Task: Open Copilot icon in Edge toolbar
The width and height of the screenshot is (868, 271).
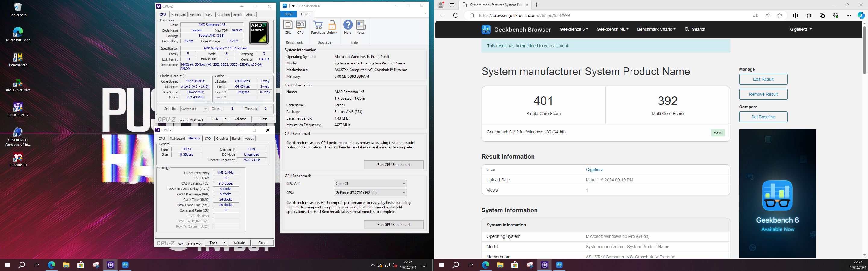Action: tap(861, 15)
